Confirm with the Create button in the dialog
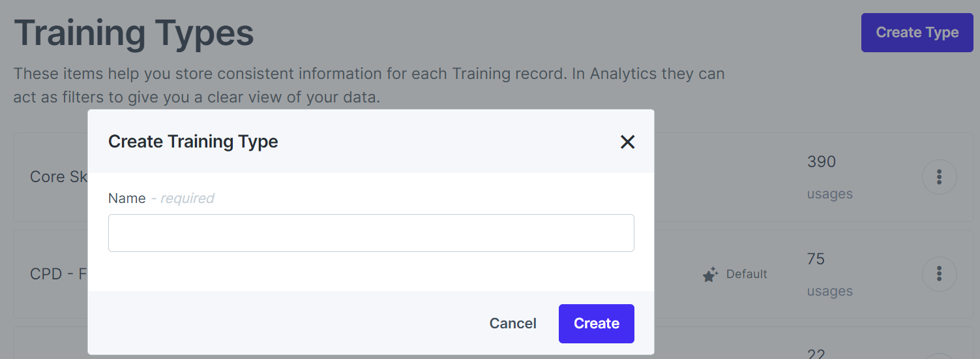Viewport: 980px width, 359px height. click(x=597, y=324)
